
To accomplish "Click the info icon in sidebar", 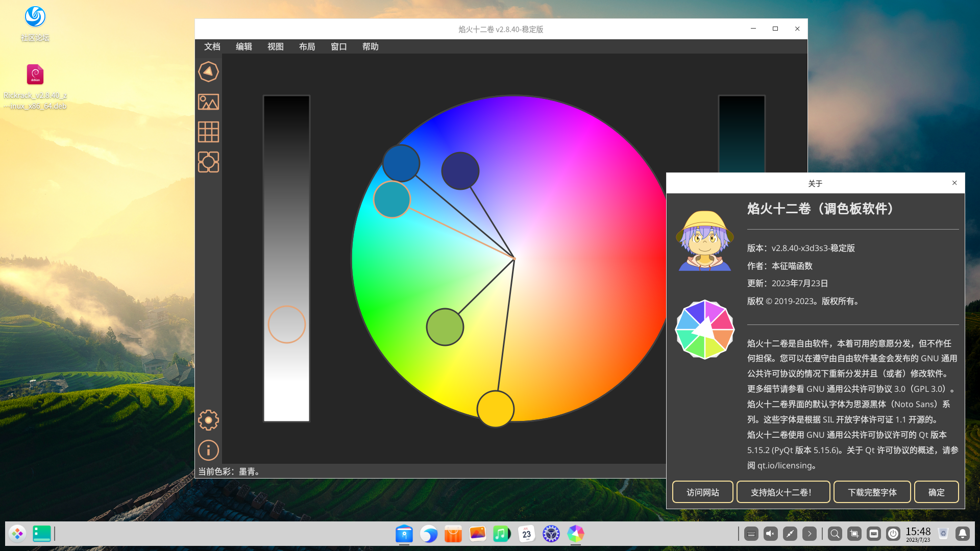I will (x=208, y=450).
